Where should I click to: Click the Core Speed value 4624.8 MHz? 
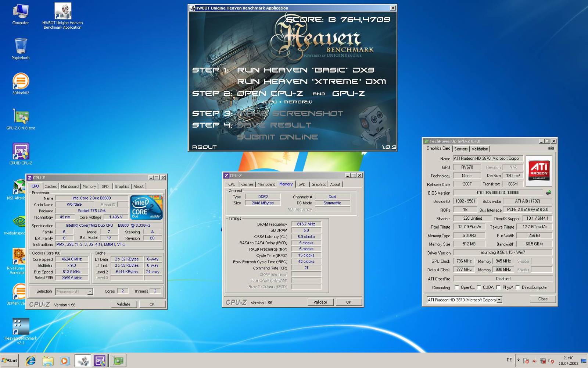[x=72, y=259]
